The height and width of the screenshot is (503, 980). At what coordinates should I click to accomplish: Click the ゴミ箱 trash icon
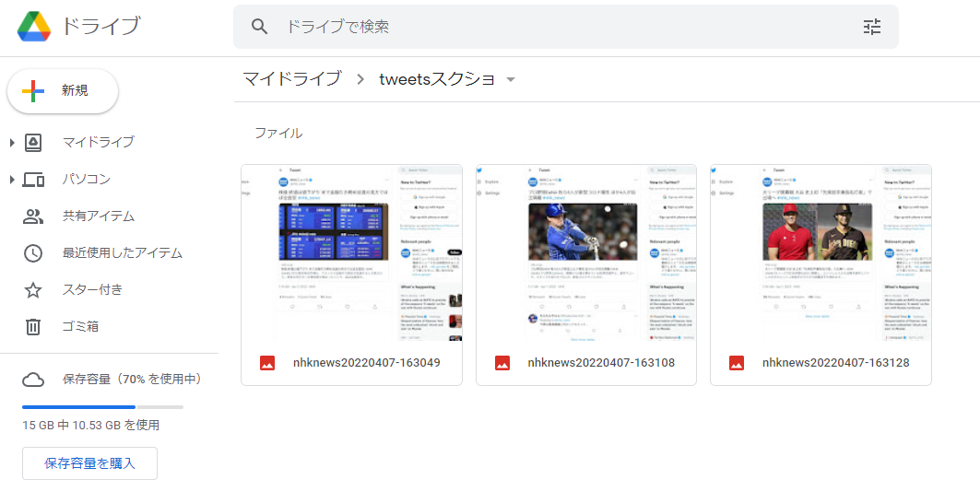coord(33,327)
